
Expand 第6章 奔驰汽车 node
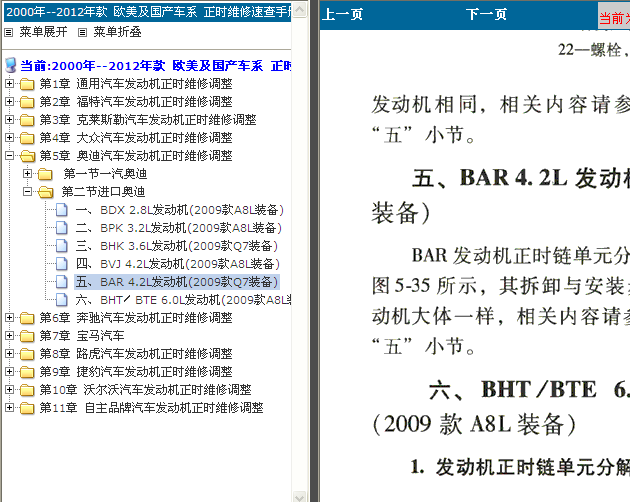tap(9, 318)
